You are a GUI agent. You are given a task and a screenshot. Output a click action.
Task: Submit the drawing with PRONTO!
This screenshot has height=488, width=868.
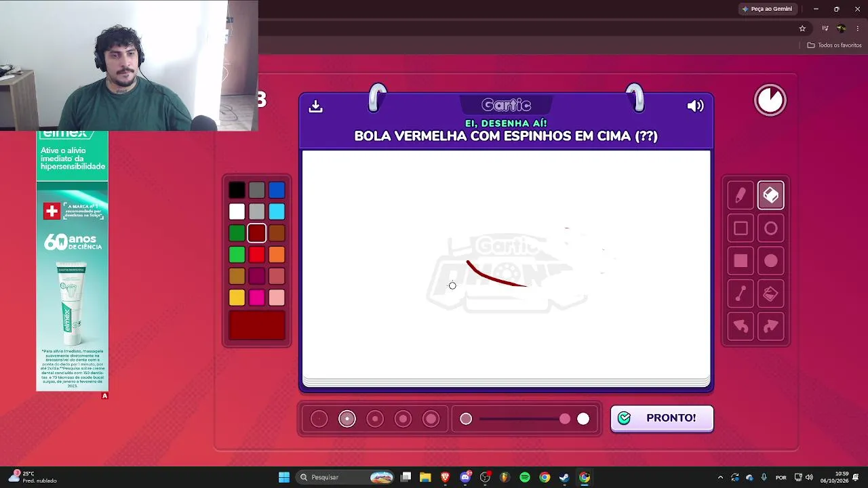tap(662, 418)
